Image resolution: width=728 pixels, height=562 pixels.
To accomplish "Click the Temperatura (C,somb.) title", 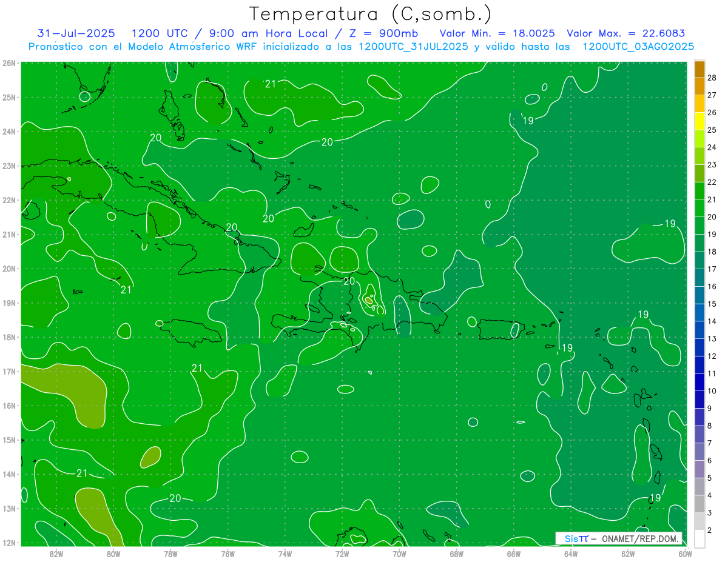I will coord(370,14).
